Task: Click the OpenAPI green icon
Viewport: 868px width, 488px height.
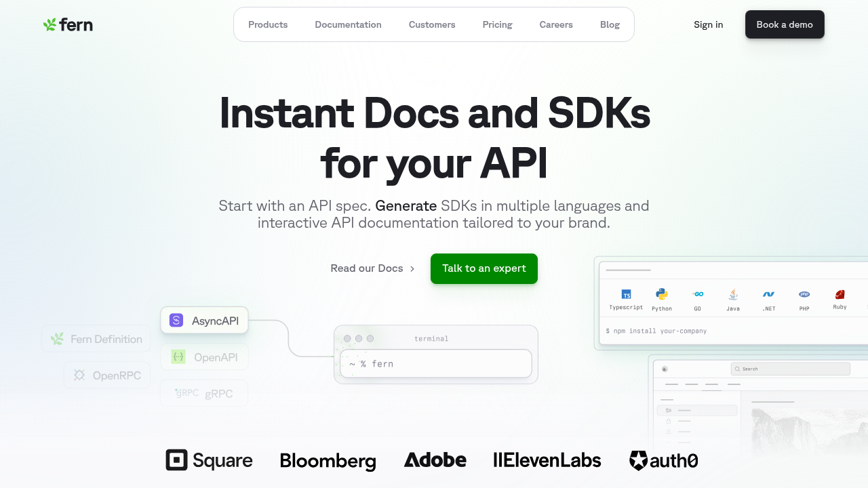Action: 178,357
